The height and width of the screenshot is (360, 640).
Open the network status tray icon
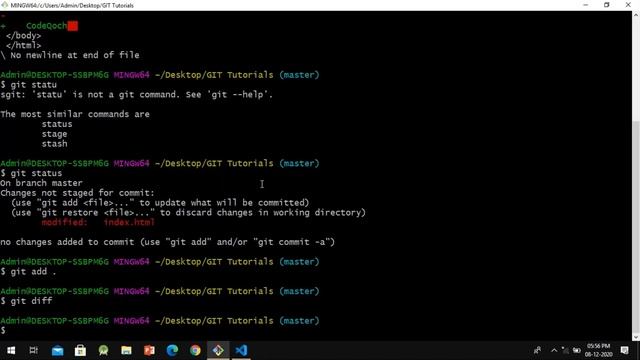[x=565, y=350]
